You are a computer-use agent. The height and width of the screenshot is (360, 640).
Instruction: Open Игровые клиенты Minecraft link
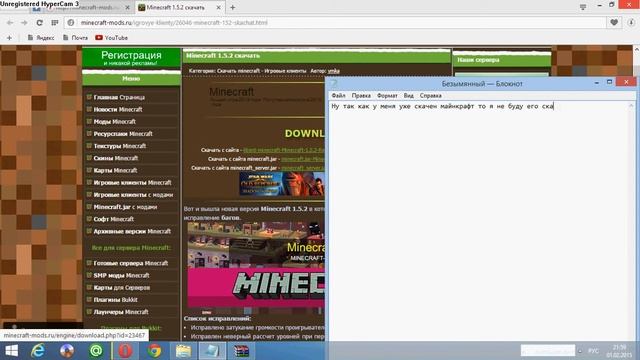coord(132,182)
